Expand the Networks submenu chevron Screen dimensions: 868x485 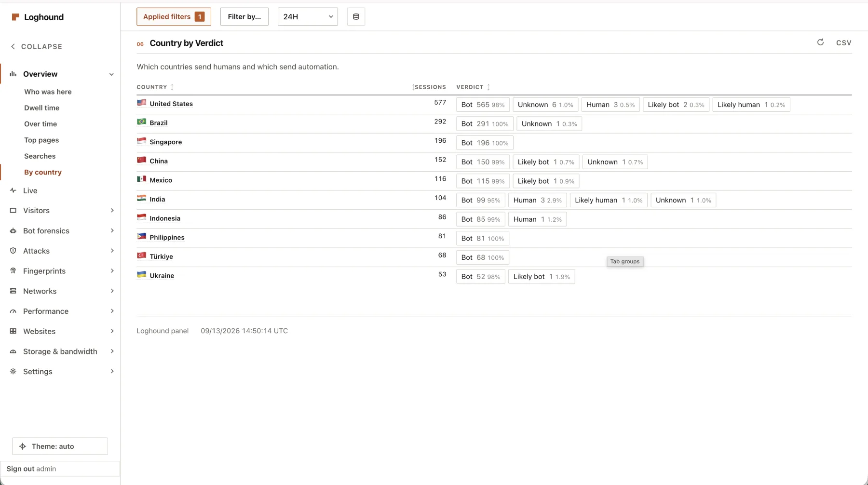click(x=112, y=291)
